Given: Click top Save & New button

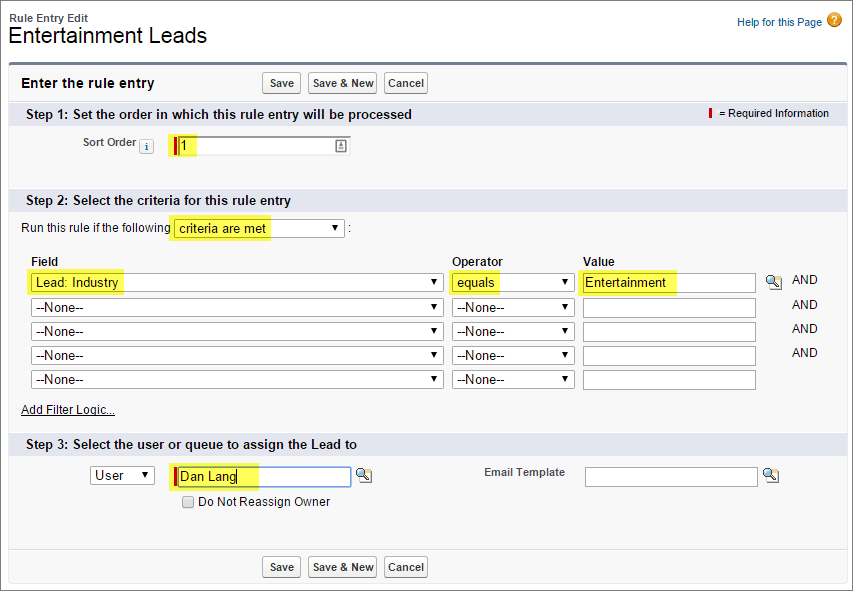Looking at the screenshot, I should tap(342, 83).
